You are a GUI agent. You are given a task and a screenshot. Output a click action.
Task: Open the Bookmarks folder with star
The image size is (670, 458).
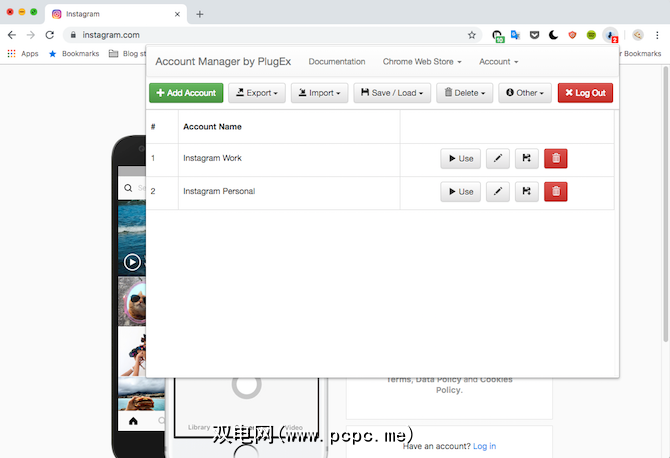74,53
